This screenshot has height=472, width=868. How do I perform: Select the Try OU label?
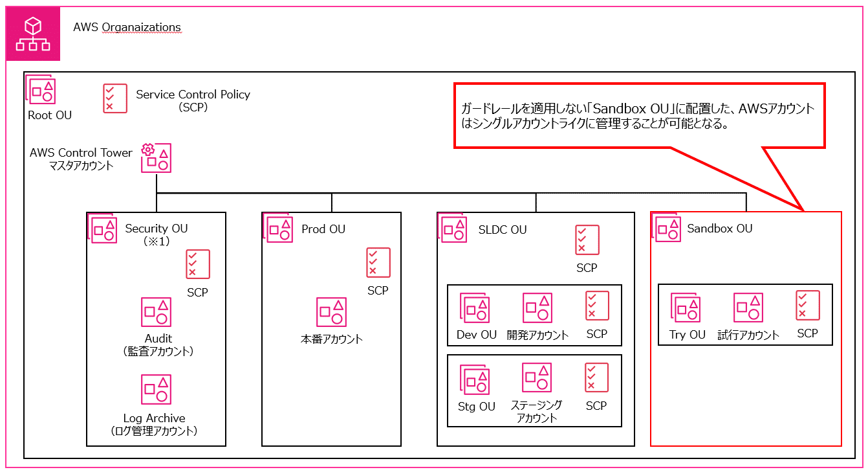click(x=688, y=335)
